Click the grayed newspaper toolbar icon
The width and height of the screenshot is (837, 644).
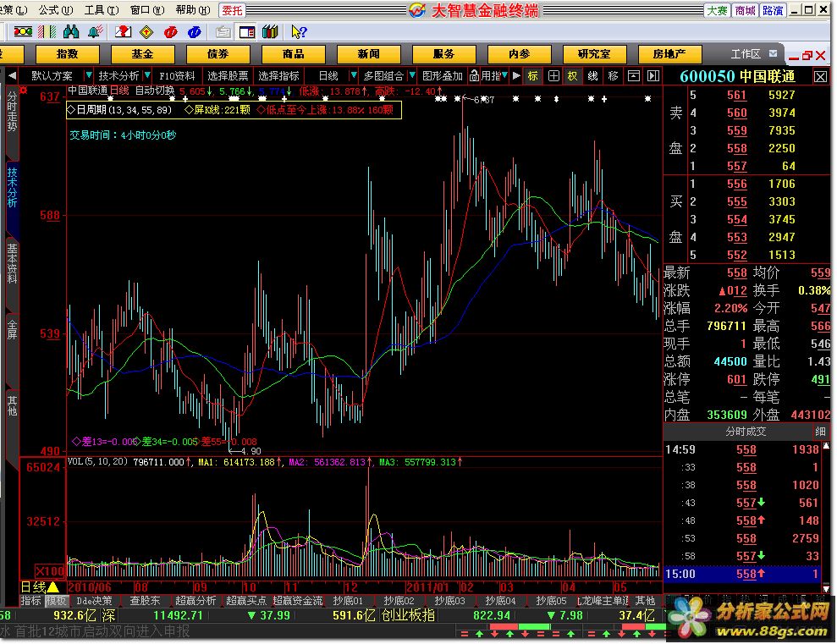coord(223,32)
